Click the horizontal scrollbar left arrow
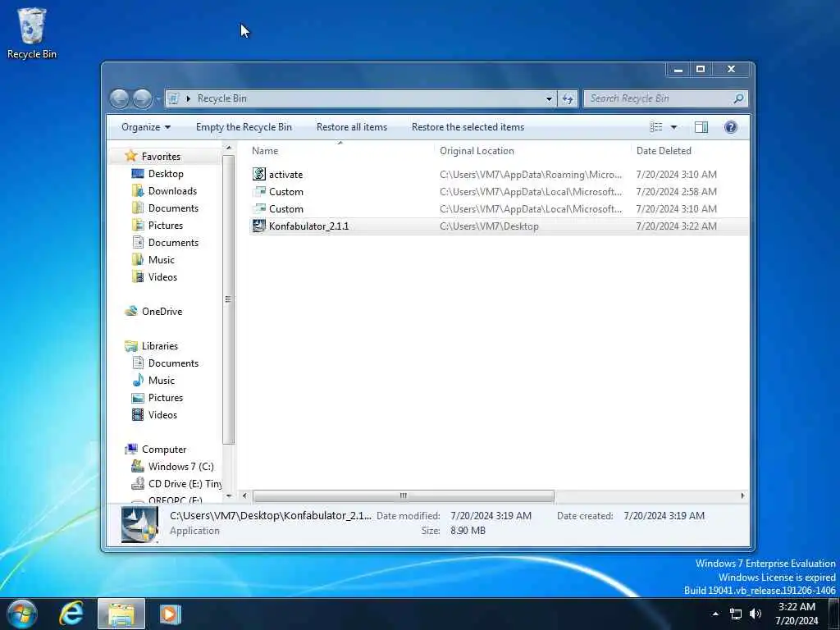 (244, 496)
